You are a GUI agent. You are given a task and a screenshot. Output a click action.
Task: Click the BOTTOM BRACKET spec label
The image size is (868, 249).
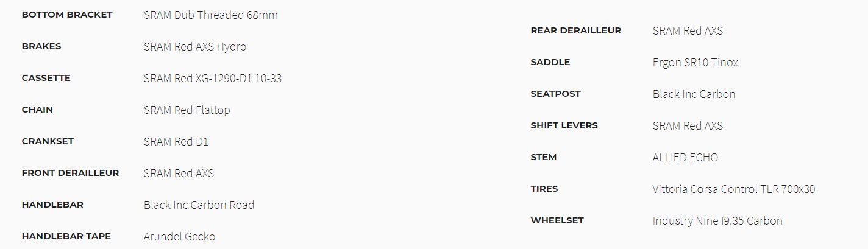67,15
